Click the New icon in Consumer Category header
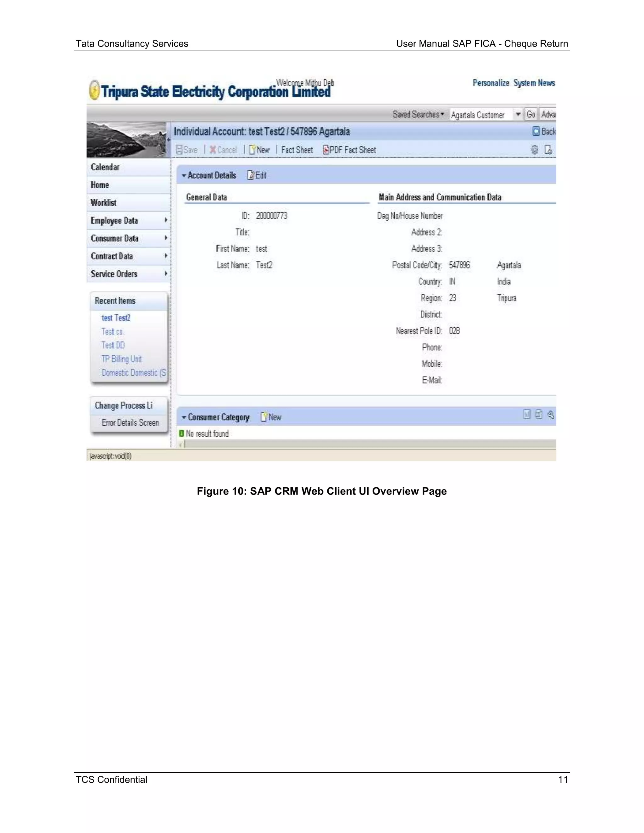644x833 pixels. (x=264, y=417)
